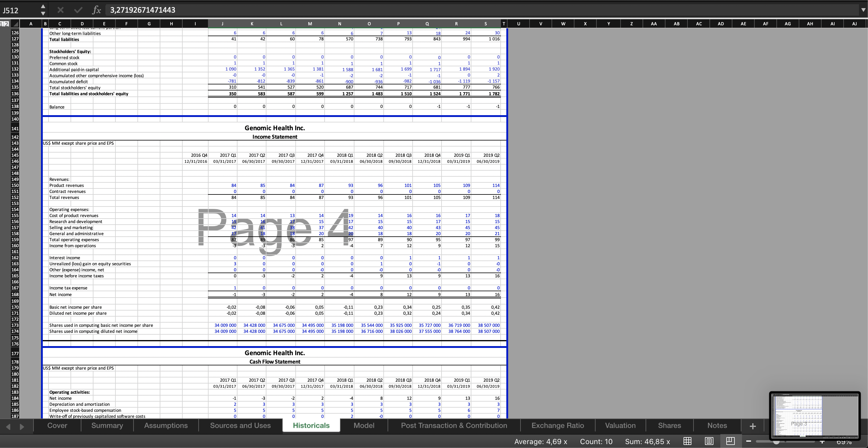The width and height of the screenshot is (868, 448).
Task: Click outline level 1 button
Action: (x=2, y=24)
